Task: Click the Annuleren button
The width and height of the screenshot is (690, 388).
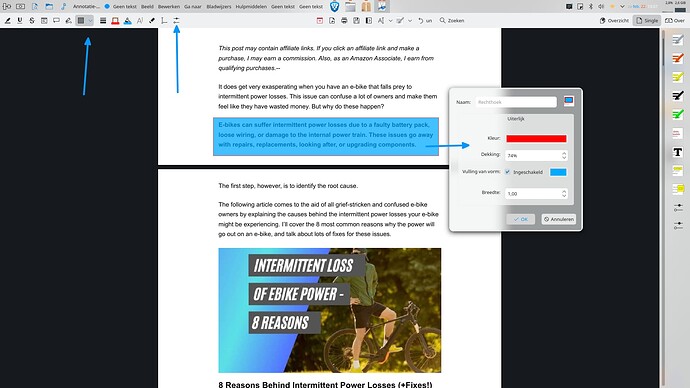Action: pyautogui.click(x=558, y=219)
